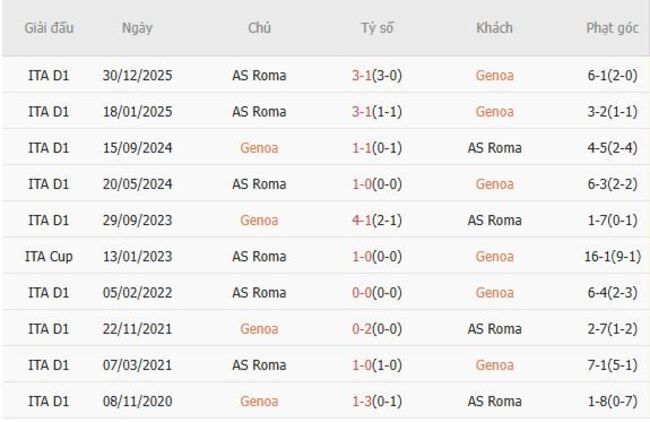Select the 1-1(0-1) score result
650x422 pixels.
click(x=377, y=148)
